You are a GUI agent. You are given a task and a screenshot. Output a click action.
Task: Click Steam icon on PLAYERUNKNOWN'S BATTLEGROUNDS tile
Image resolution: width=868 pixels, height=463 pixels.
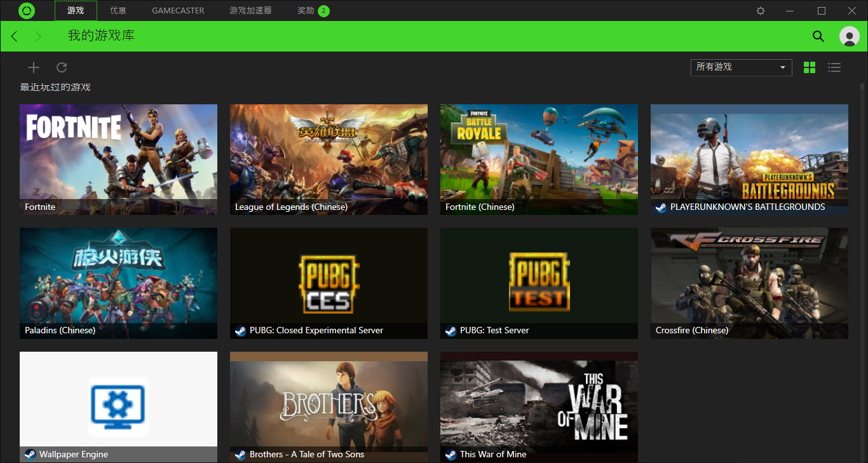click(x=661, y=207)
